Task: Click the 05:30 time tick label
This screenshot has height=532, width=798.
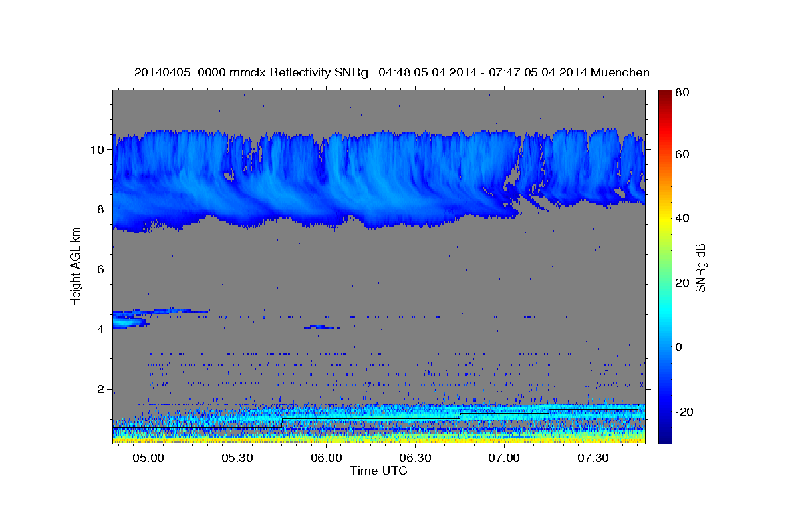Action: pyautogui.click(x=237, y=458)
